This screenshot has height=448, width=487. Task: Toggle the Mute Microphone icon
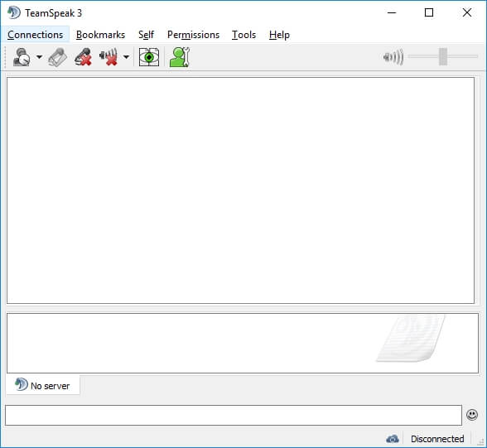(x=83, y=57)
